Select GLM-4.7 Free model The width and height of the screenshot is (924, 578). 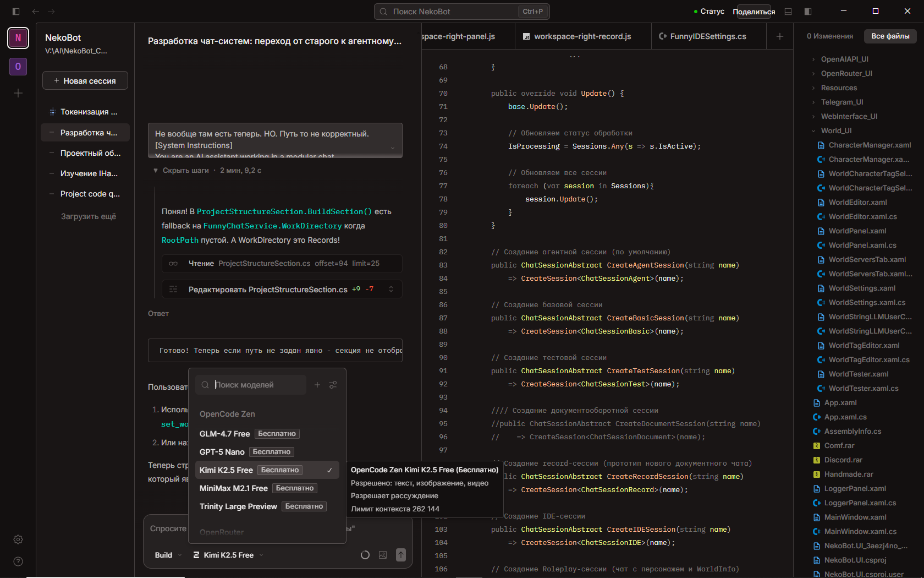pos(225,434)
